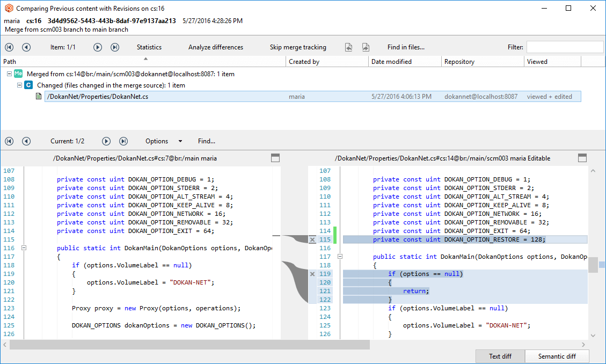The width and height of the screenshot is (606, 364).
Task: Maximize the left diff pane
Action: 275,158
